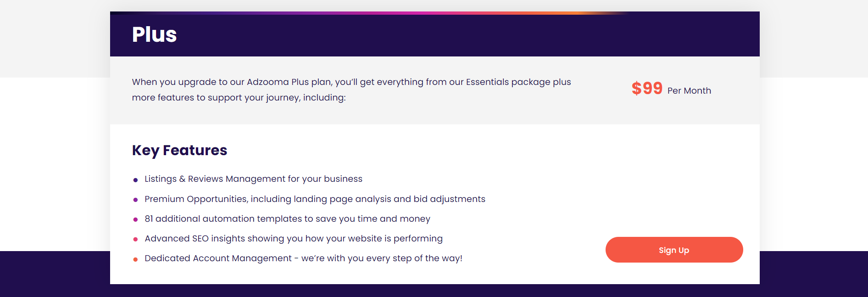Select the Plus plan heading
The image size is (868, 297).
point(154,34)
